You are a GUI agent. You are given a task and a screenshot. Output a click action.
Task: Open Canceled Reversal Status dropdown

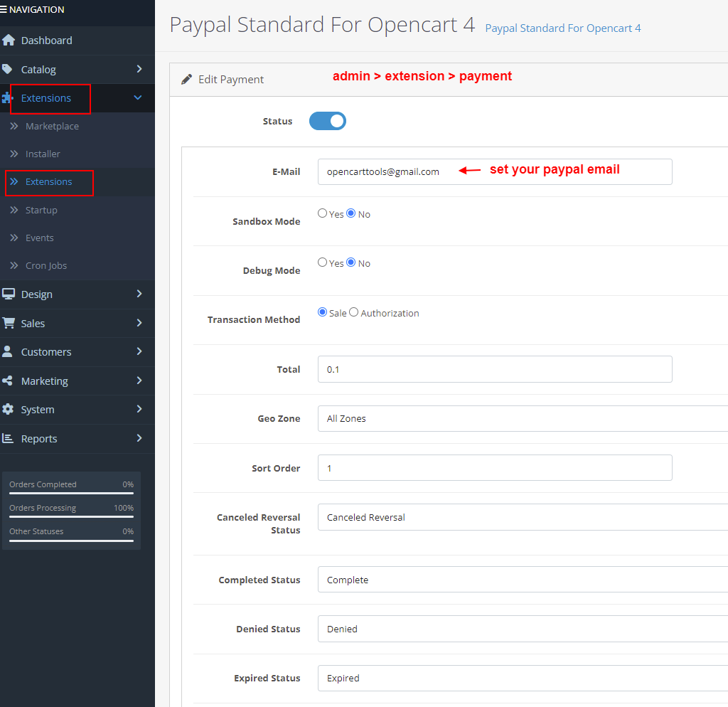point(523,517)
